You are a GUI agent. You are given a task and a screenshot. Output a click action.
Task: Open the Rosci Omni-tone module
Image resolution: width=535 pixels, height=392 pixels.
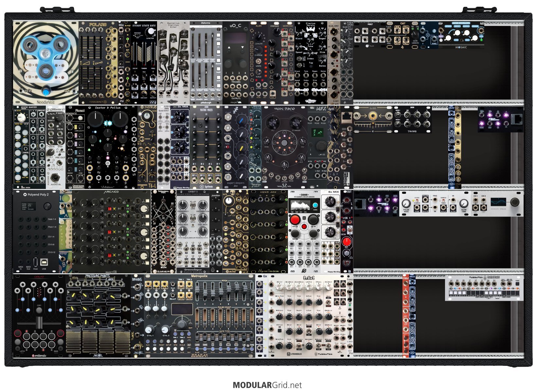(x=75, y=146)
